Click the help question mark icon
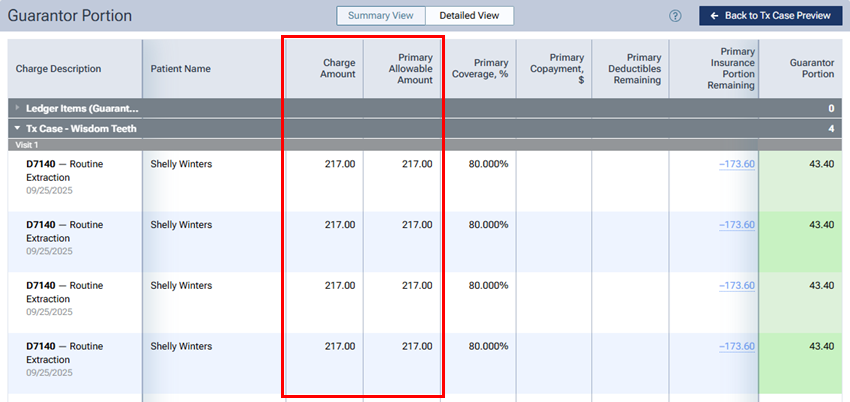 pos(676,16)
